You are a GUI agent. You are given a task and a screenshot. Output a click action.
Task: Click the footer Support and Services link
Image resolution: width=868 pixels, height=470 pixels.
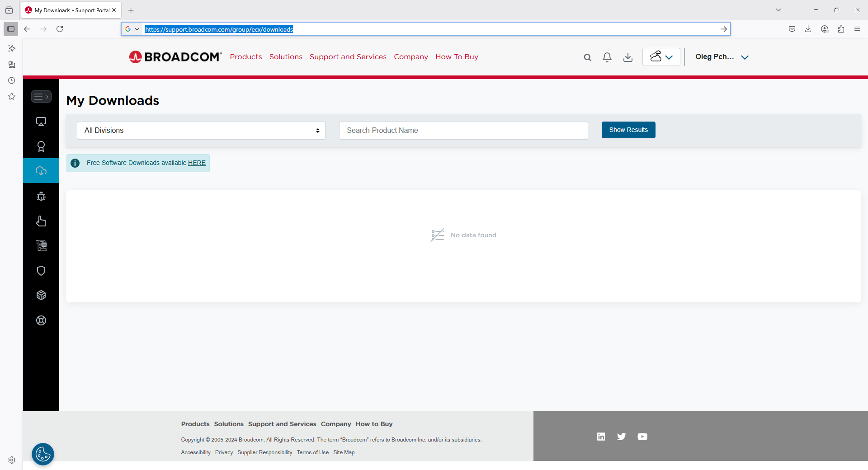pos(282,424)
